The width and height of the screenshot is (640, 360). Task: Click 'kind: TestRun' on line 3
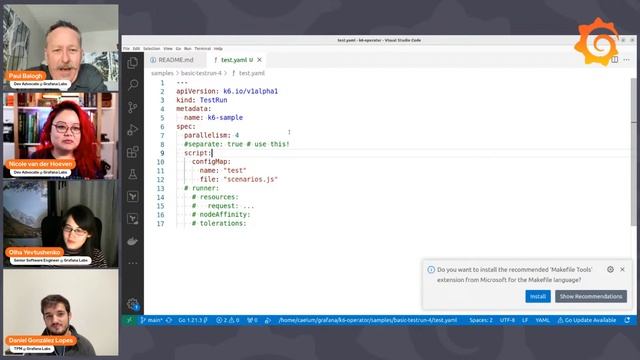tap(202, 100)
